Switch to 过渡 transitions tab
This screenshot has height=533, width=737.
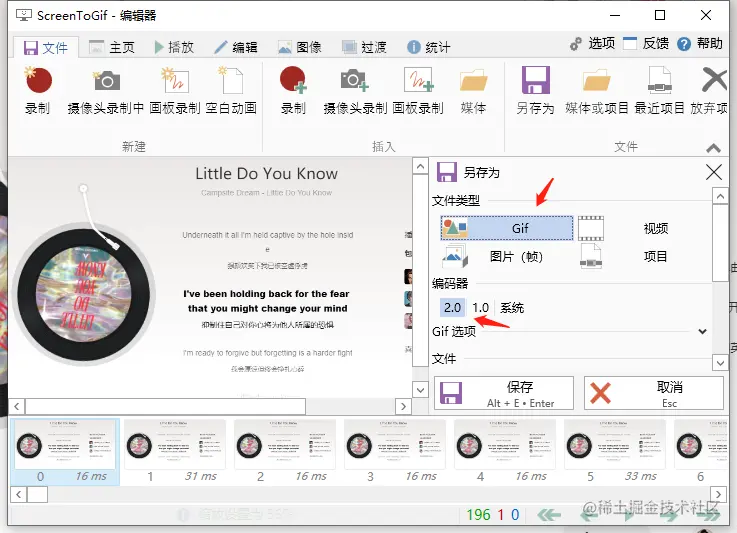click(x=364, y=47)
